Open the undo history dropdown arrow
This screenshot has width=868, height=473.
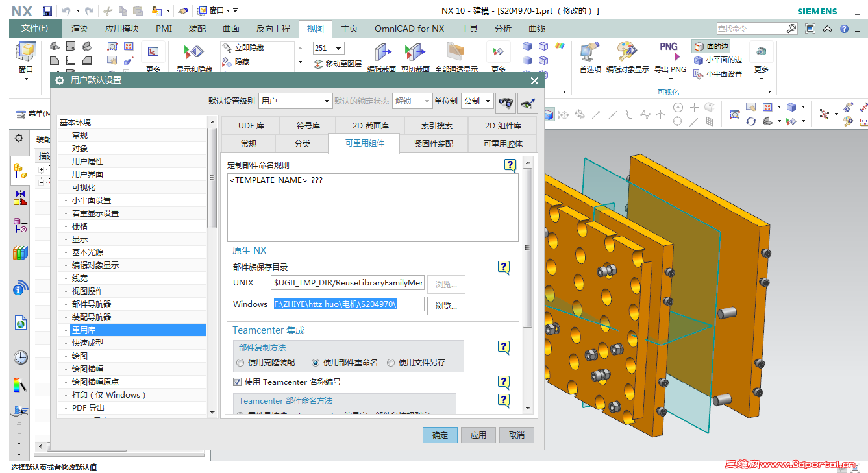tap(78, 11)
